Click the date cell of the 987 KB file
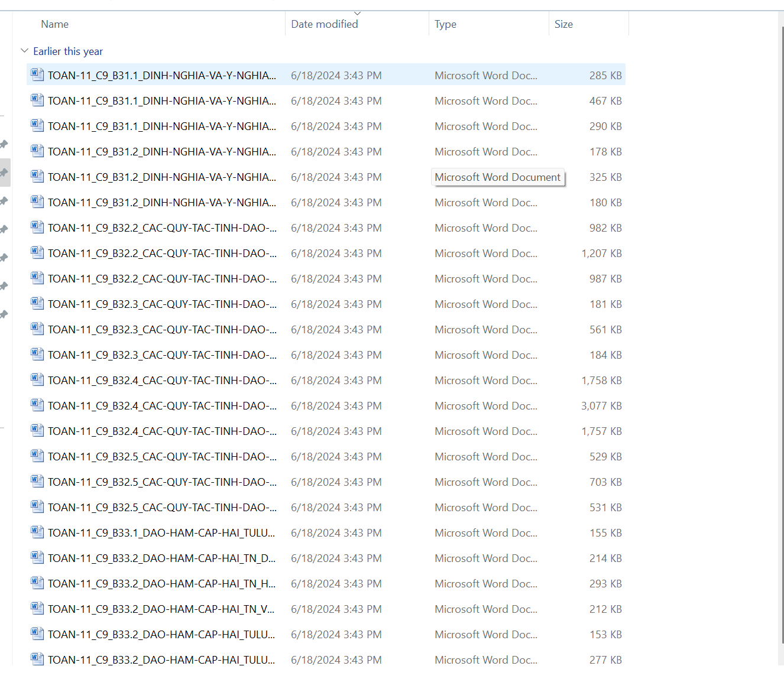The image size is (784, 679). tap(336, 279)
